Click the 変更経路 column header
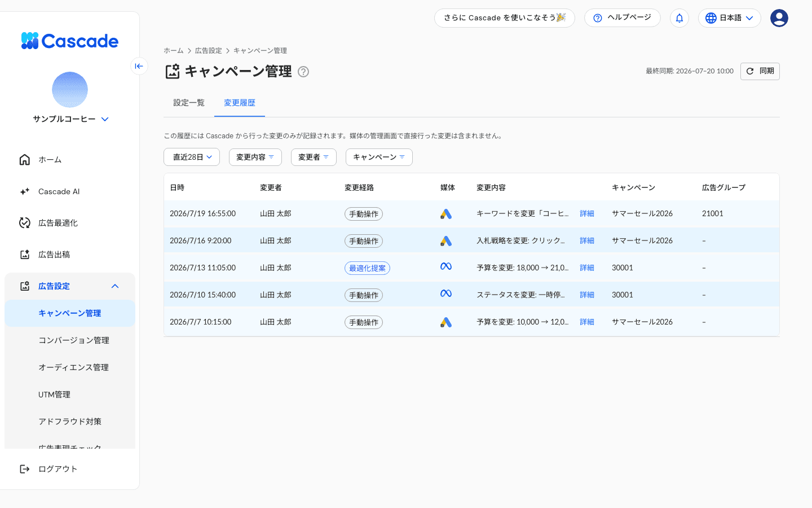Viewport: 812px width, 508px height. 359,187
